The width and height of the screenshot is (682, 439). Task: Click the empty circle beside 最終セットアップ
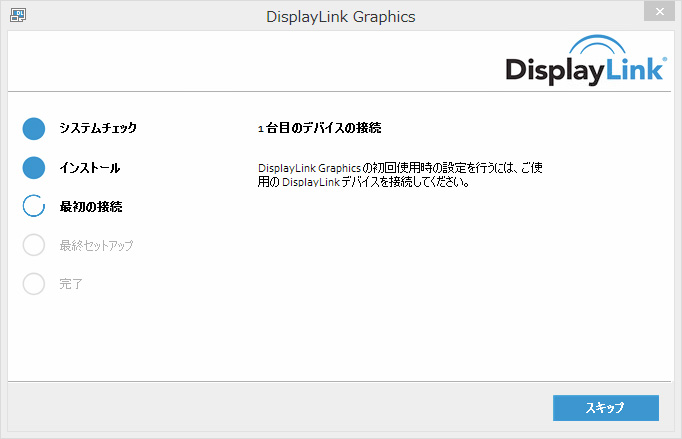click(x=34, y=245)
